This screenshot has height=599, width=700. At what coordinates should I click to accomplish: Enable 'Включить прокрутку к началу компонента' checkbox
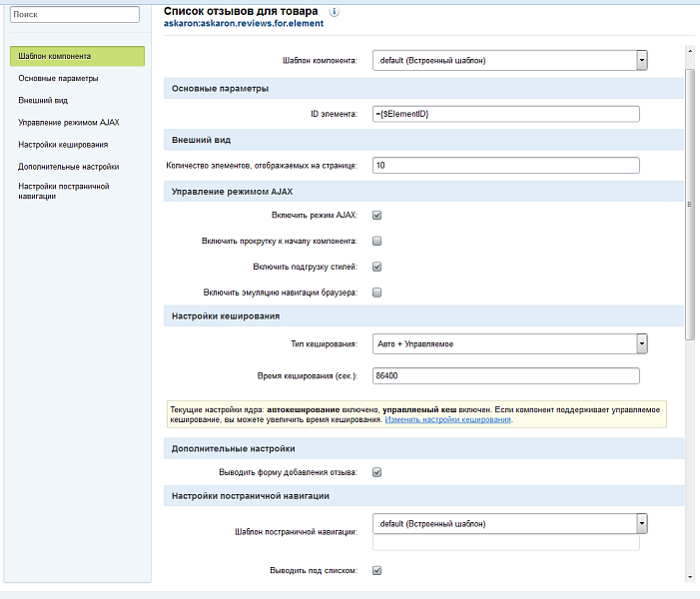[377, 241]
